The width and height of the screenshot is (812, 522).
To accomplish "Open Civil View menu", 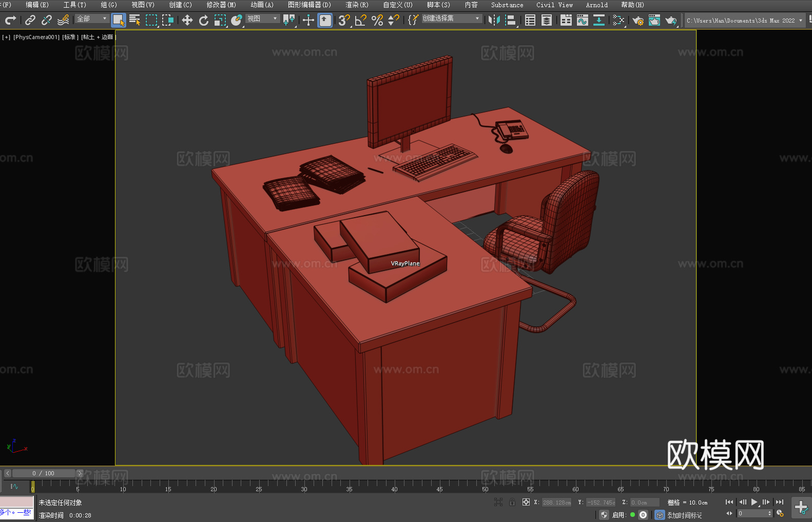I will (x=554, y=5).
